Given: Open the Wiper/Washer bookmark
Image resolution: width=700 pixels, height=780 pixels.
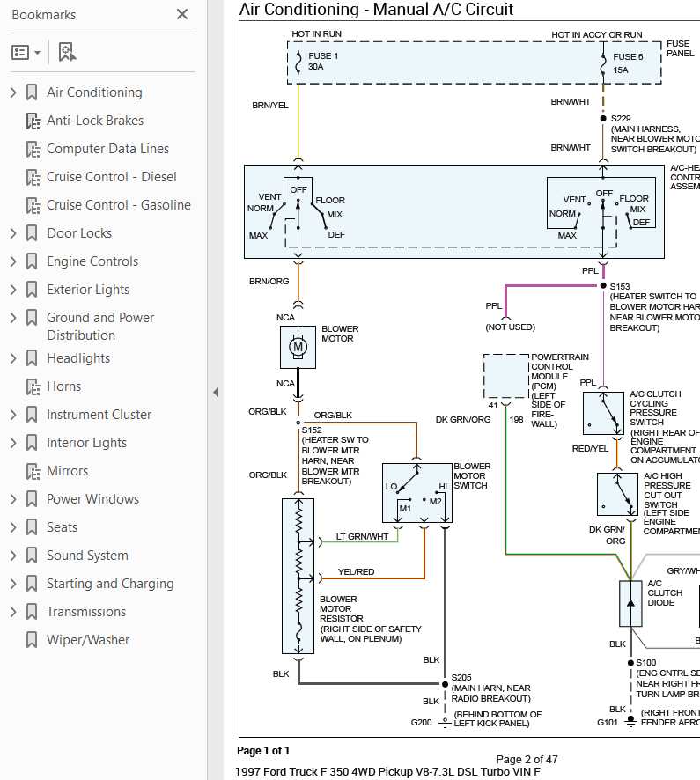Looking at the screenshot, I should (88, 640).
